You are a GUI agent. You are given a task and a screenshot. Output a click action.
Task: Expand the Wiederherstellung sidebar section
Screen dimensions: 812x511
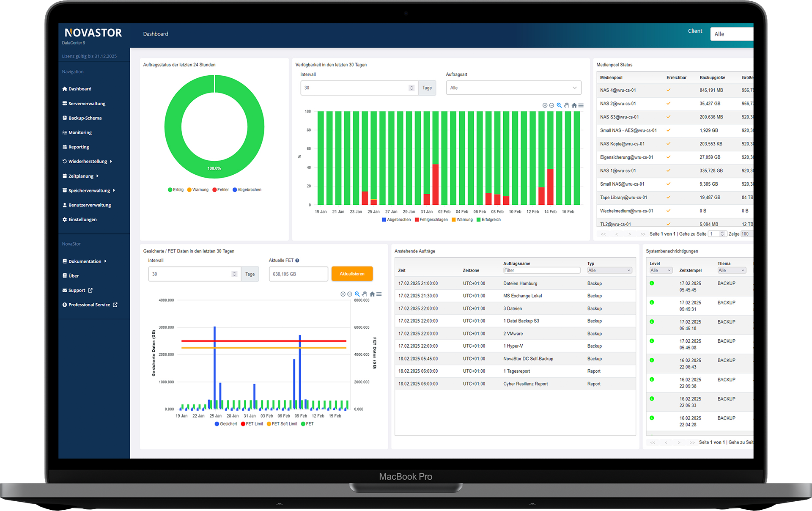tap(87, 161)
